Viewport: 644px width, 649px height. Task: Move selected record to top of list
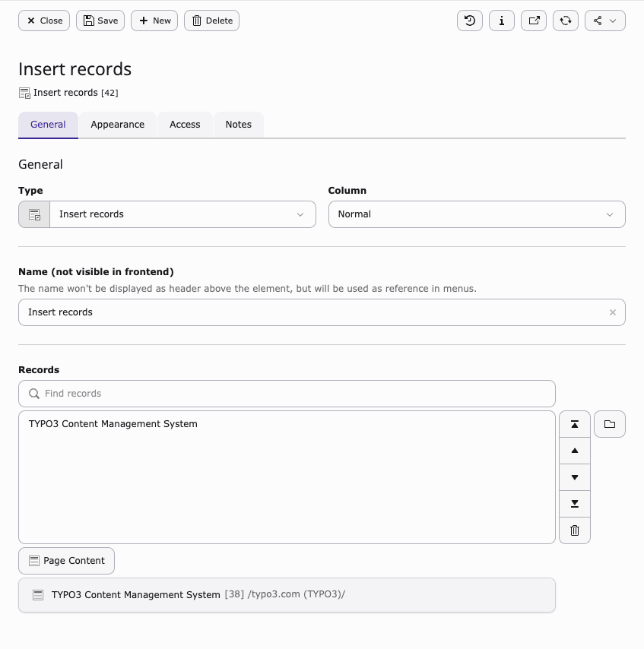575,424
